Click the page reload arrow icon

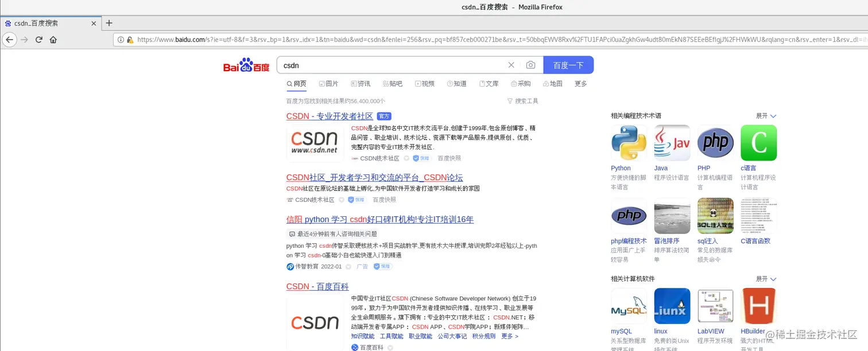click(x=38, y=40)
